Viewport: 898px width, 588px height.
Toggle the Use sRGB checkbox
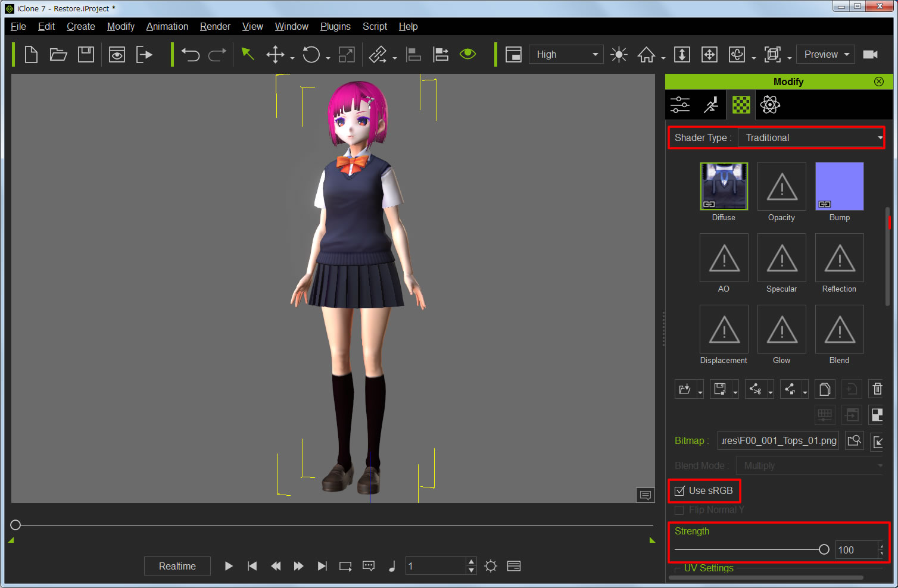[679, 491]
